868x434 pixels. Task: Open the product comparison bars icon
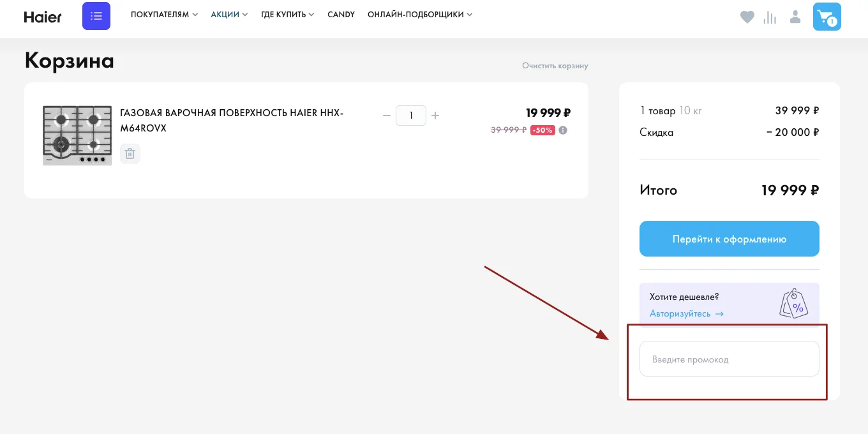770,17
